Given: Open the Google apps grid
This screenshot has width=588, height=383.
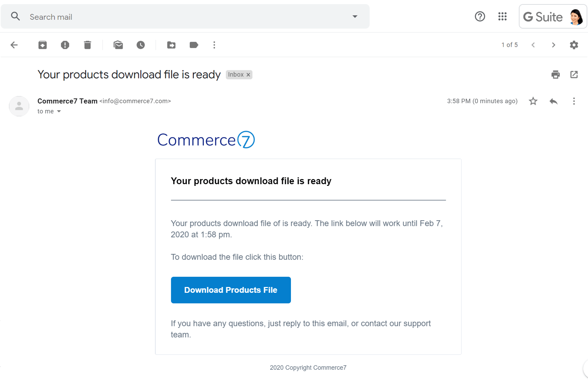Looking at the screenshot, I should [502, 16].
